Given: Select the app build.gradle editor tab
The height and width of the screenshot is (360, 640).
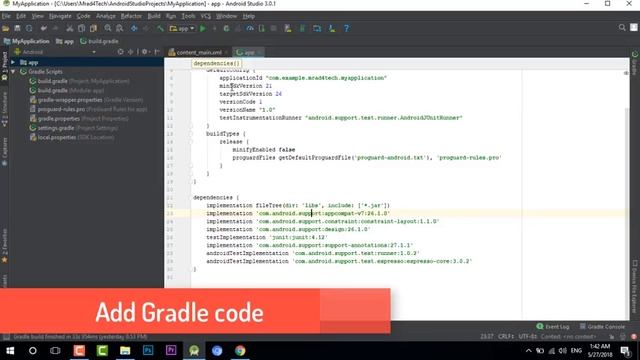Looking at the screenshot, I should click(249, 52).
